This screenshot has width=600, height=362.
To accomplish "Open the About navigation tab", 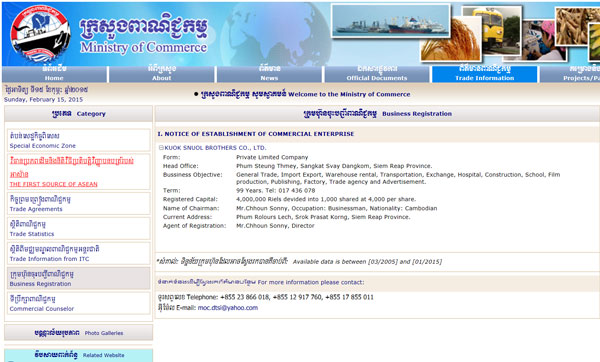I will [162, 73].
